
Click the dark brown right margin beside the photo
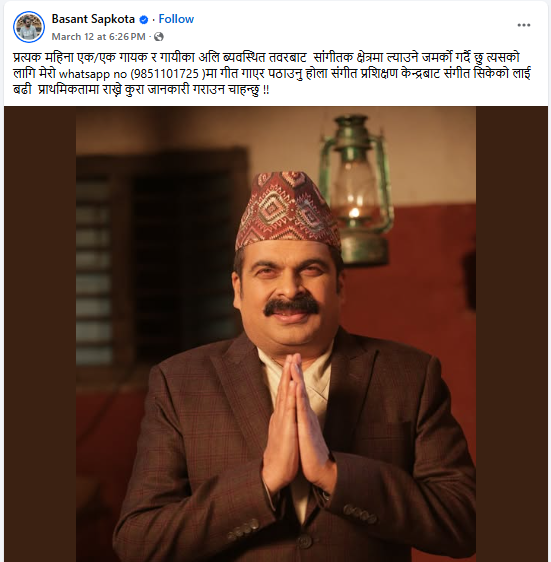[x=512, y=333]
